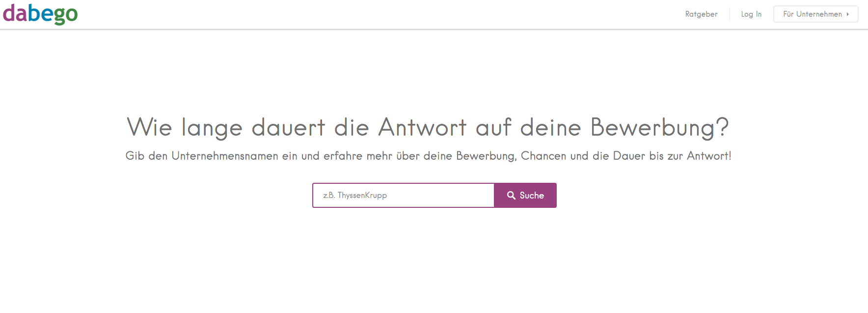Click the small arrow beside Für Unternehmen

[x=848, y=14]
